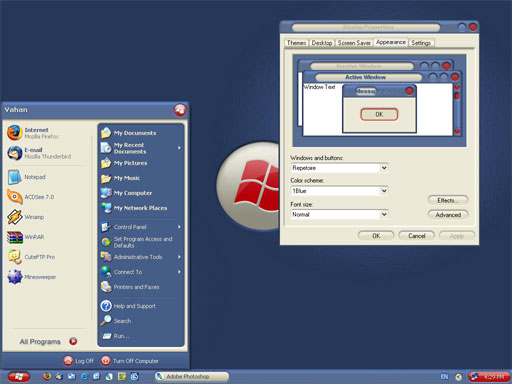Switch to the Settings tab
The width and height of the screenshot is (512, 384).
coord(421,43)
